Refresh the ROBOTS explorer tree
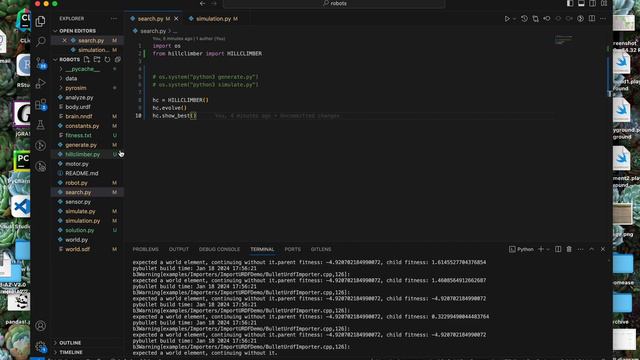 tap(107, 60)
